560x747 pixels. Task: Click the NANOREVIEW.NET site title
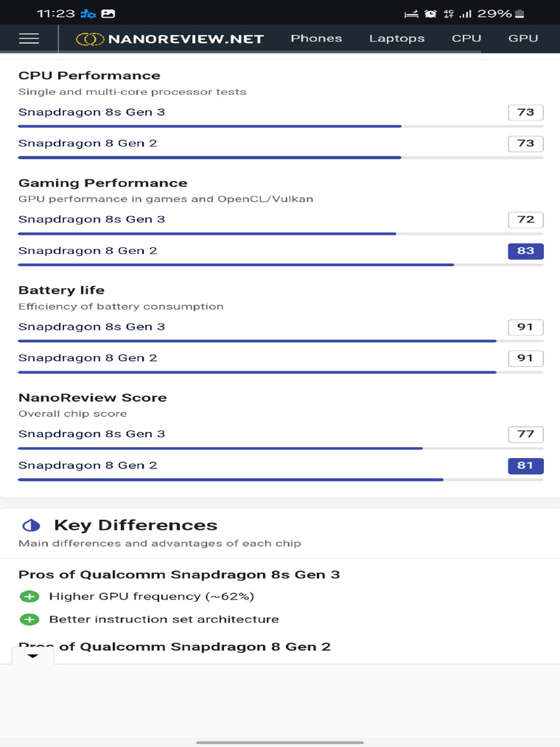tap(185, 39)
